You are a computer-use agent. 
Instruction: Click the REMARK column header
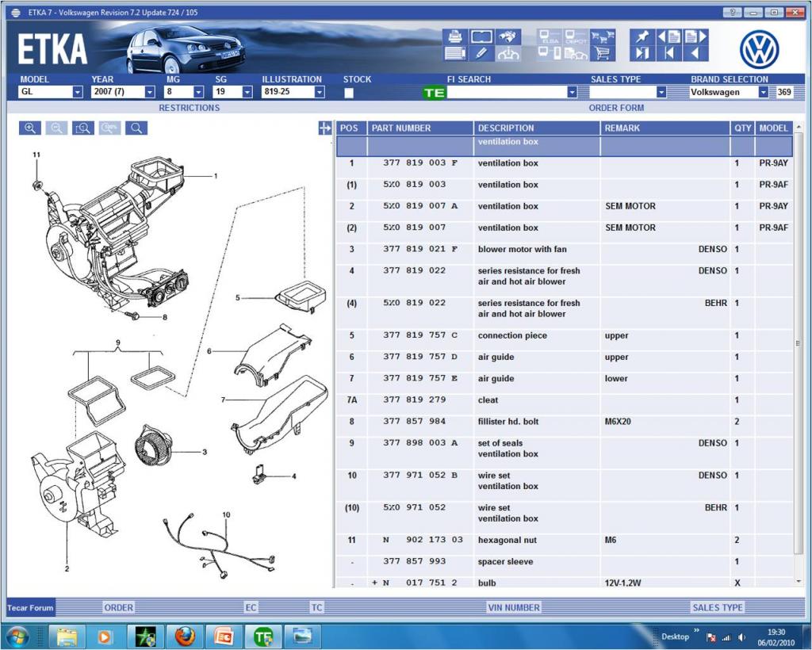coord(665,128)
